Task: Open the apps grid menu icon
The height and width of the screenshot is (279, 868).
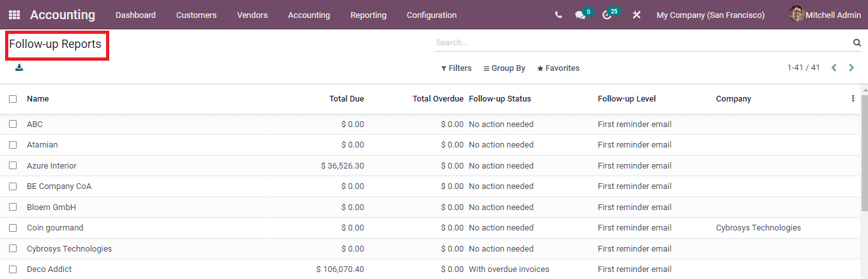Action: [x=14, y=15]
